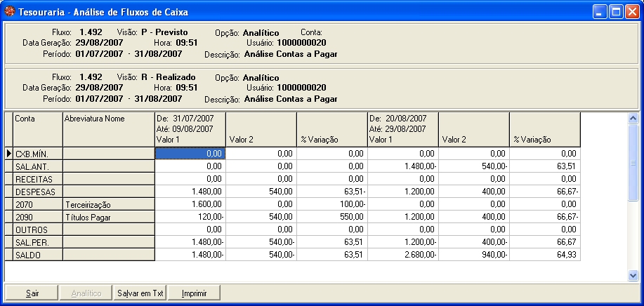Click the 540,00- Valor 2 in SAL.ANT. row
The height and width of the screenshot is (306, 644).
click(x=474, y=166)
